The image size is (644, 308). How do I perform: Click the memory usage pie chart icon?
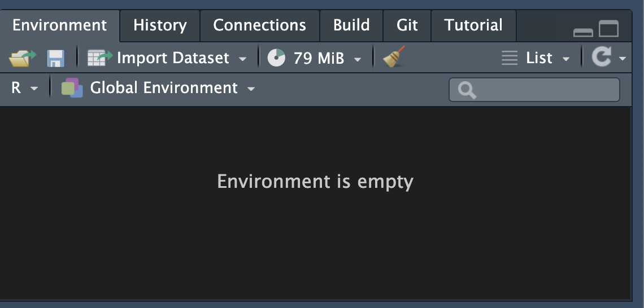(x=276, y=58)
